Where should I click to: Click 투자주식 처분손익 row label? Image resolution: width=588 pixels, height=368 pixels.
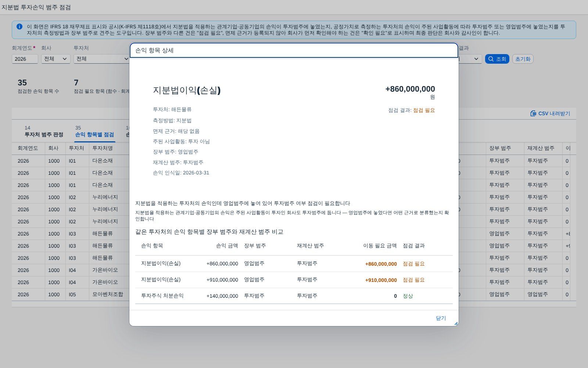162,296
